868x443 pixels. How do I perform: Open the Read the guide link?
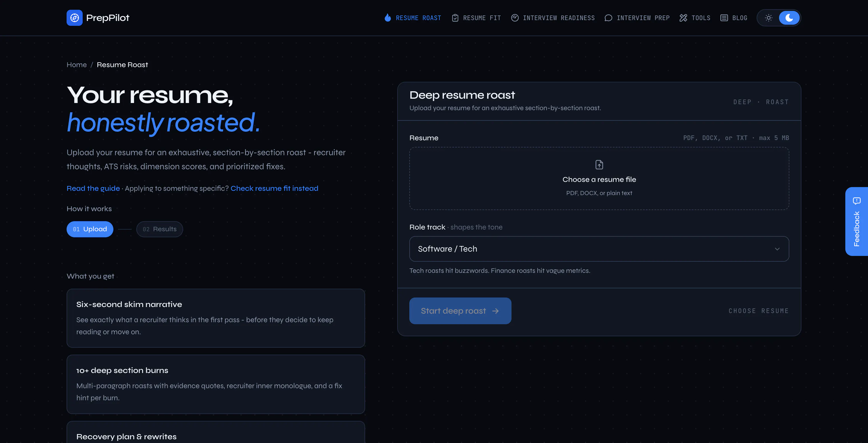(93, 188)
